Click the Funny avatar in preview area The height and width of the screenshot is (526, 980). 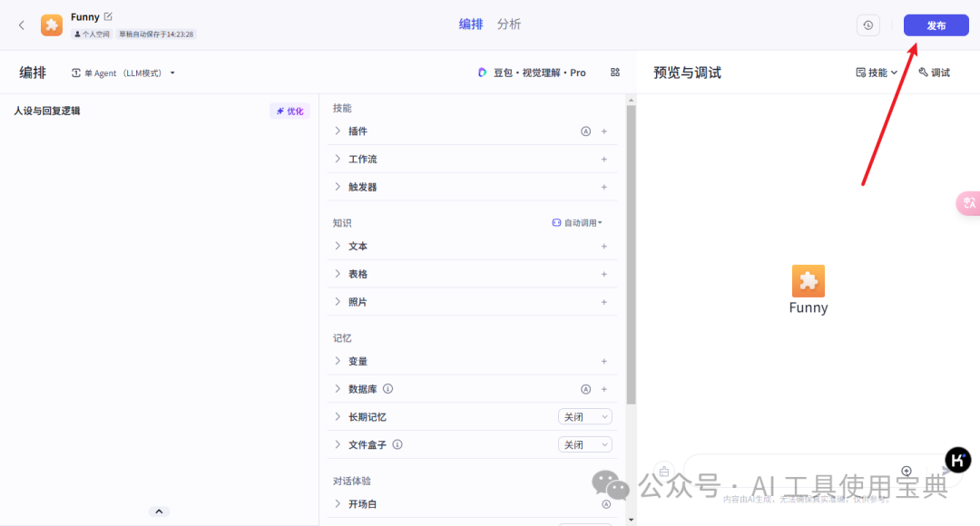coord(808,281)
